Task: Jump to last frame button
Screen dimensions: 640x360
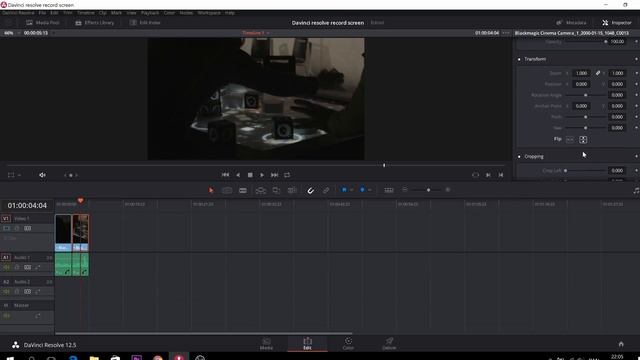Action: tap(275, 175)
